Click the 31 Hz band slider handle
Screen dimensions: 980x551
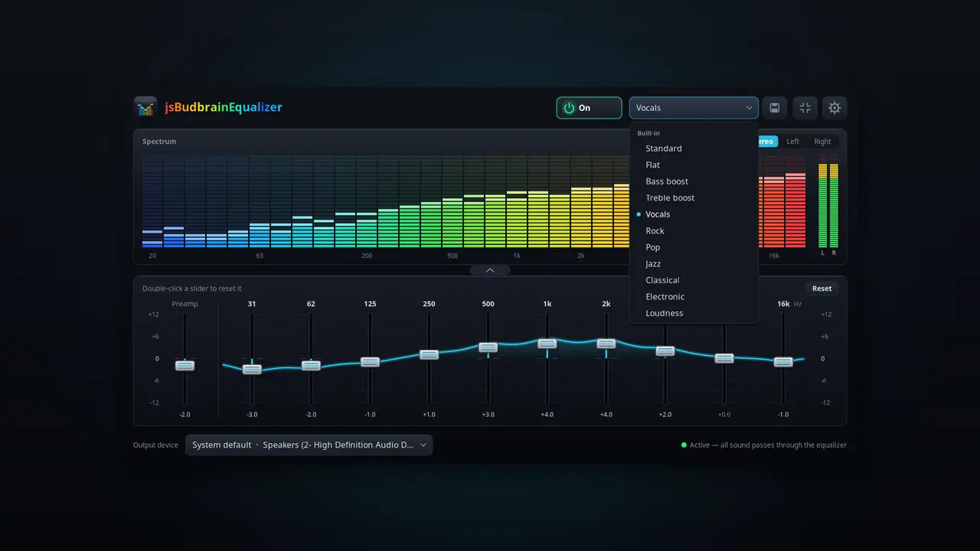point(252,370)
